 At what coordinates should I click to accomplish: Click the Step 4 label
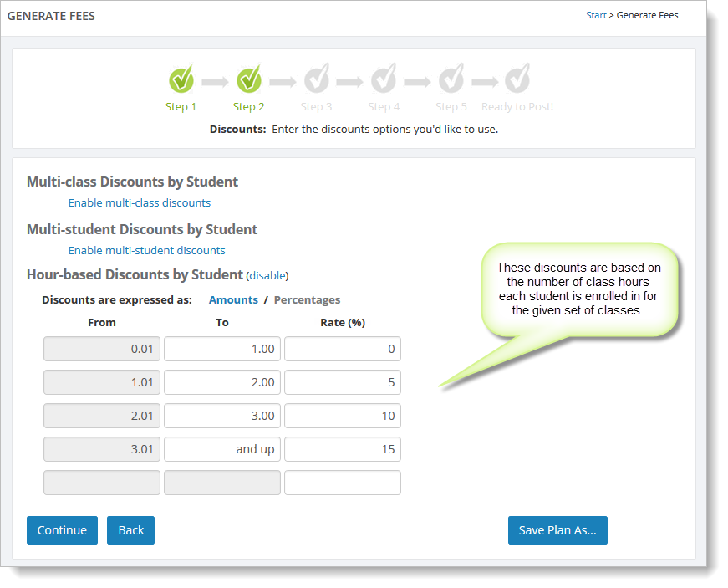click(384, 107)
